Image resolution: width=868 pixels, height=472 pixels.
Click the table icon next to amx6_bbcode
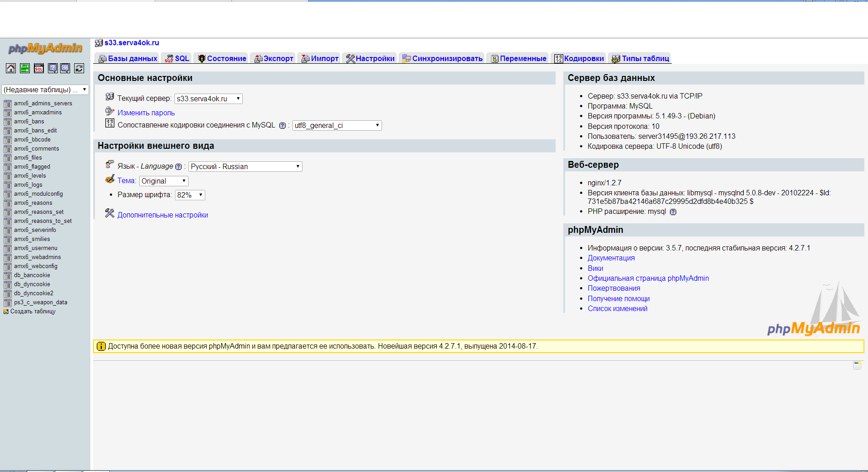tap(8, 140)
